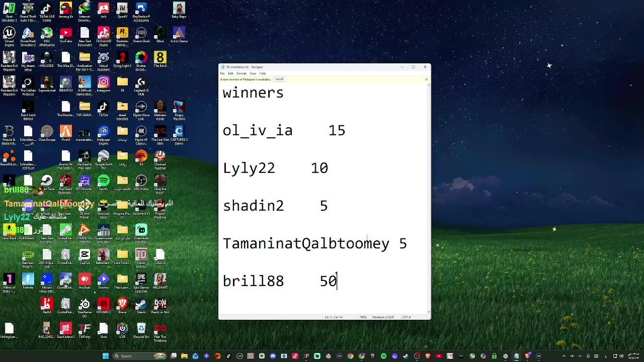This screenshot has height=362, width=644.
Task: Dismiss the Notepad update notification banner
Action: pyautogui.click(x=426, y=79)
